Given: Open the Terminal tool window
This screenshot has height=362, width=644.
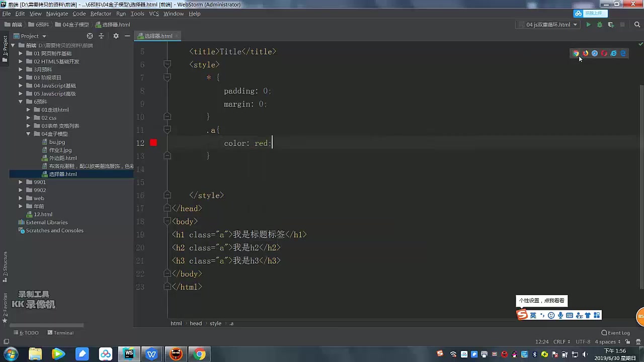Looking at the screenshot, I should point(60,333).
